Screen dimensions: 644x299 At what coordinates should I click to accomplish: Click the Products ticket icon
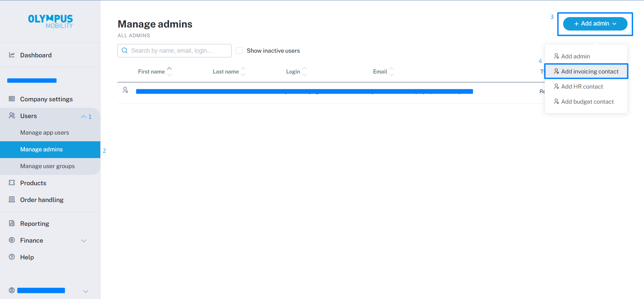pyautogui.click(x=12, y=183)
